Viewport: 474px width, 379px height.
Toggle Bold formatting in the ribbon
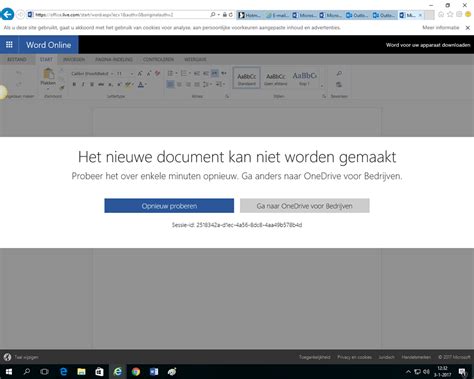[x=74, y=84]
